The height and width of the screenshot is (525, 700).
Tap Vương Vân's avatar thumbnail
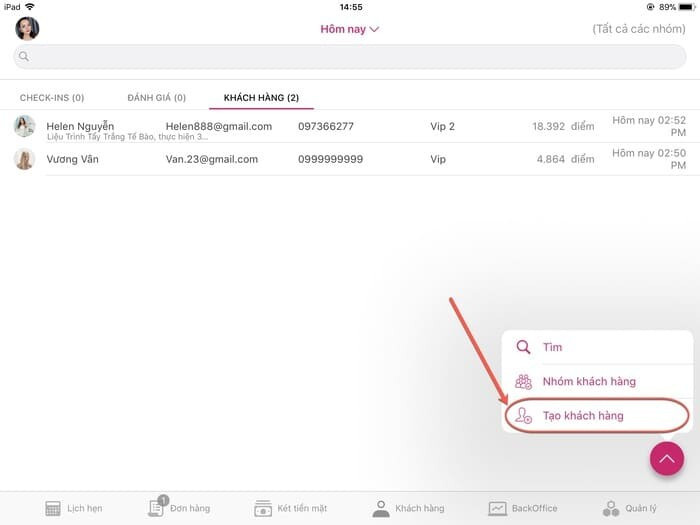pos(25,159)
